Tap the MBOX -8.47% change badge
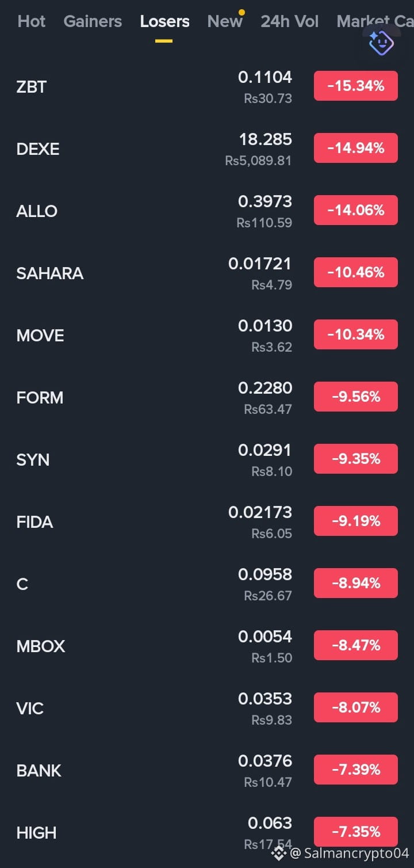414x868 pixels. (356, 645)
